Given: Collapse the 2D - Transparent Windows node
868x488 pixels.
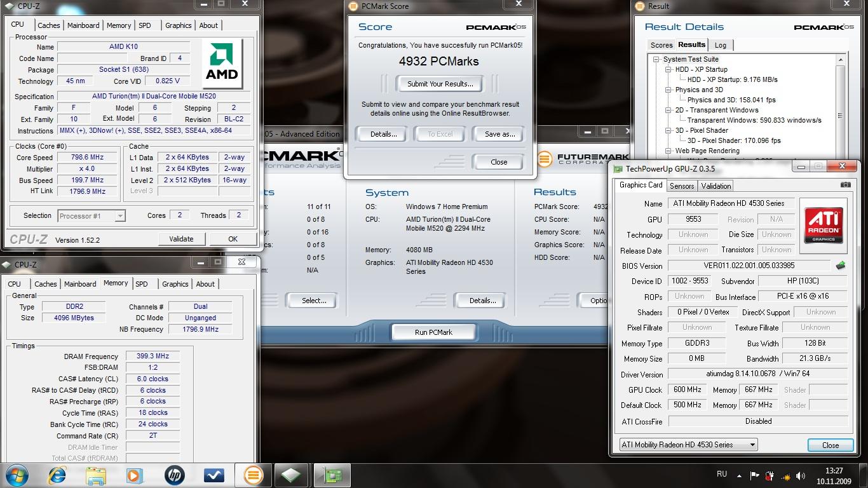Looking at the screenshot, I should point(668,110).
